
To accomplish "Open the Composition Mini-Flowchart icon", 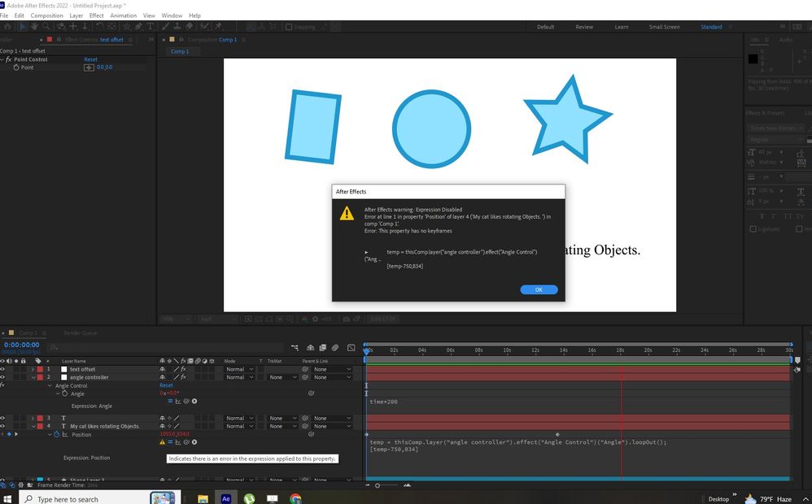I will [295, 348].
